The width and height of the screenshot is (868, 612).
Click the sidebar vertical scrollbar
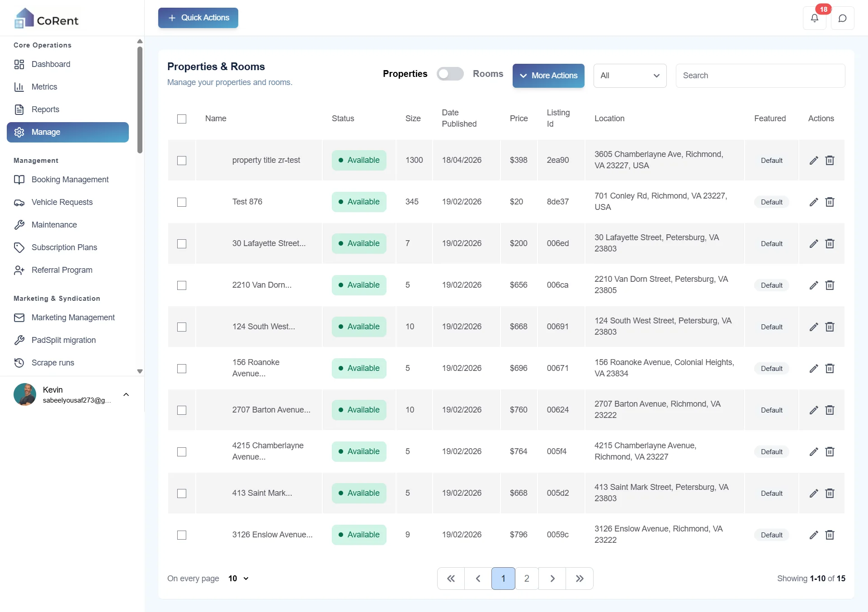pyautogui.click(x=140, y=100)
